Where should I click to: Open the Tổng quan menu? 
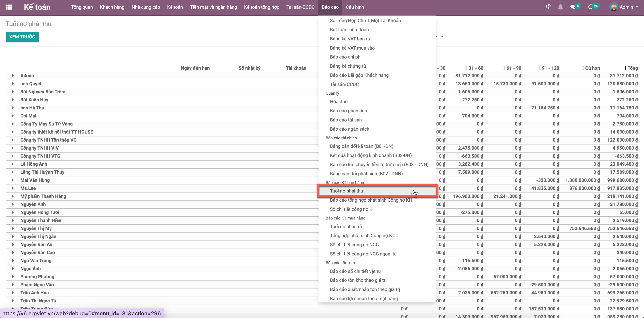pyautogui.click(x=82, y=7)
